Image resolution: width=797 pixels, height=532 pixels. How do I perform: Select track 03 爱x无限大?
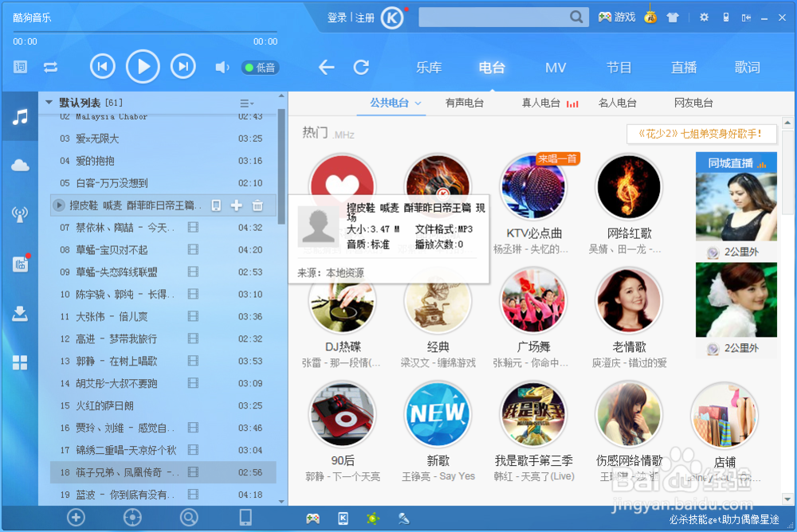pos(163,139)
